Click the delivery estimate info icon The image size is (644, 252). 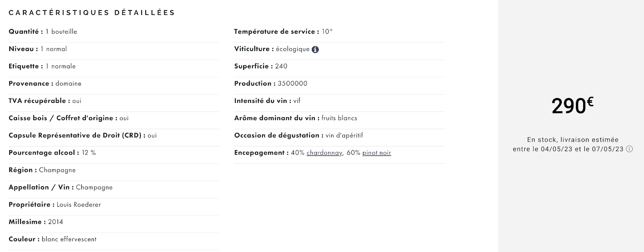pyautogui.click(x=630, y=149)
